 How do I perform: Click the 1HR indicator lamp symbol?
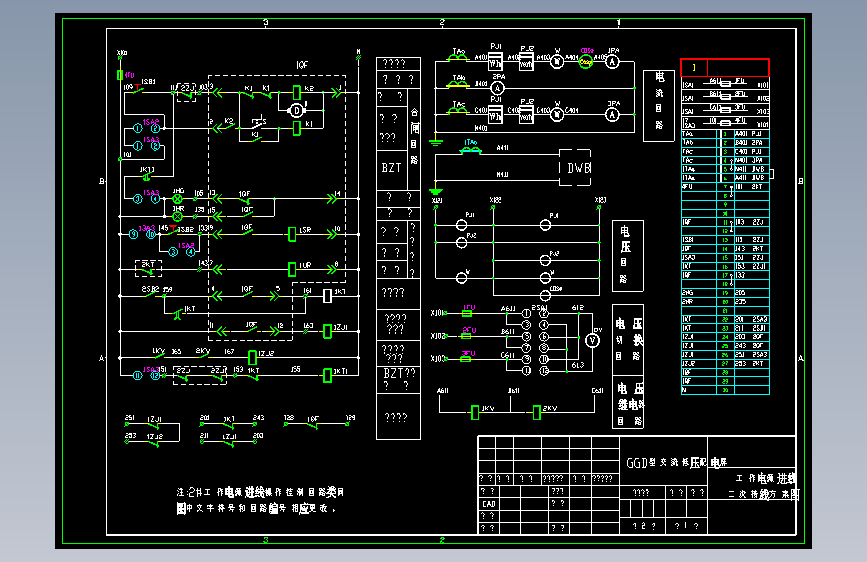[x=177, y=216]
